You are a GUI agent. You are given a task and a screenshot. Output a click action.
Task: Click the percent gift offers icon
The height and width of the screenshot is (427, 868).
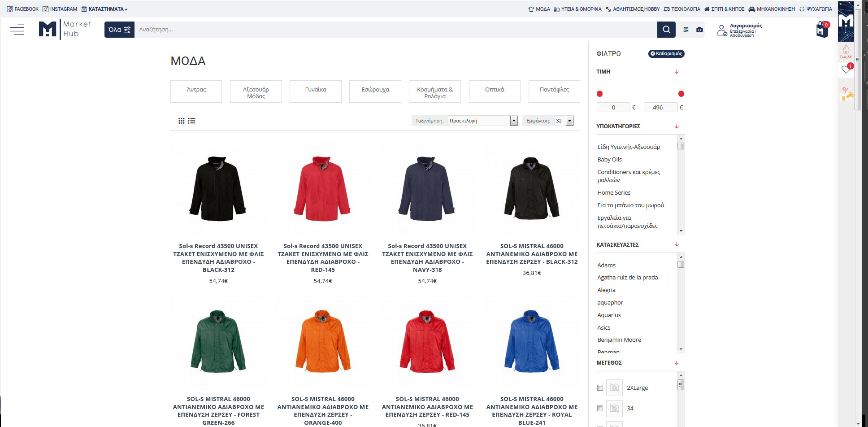[x=846, y=93]
